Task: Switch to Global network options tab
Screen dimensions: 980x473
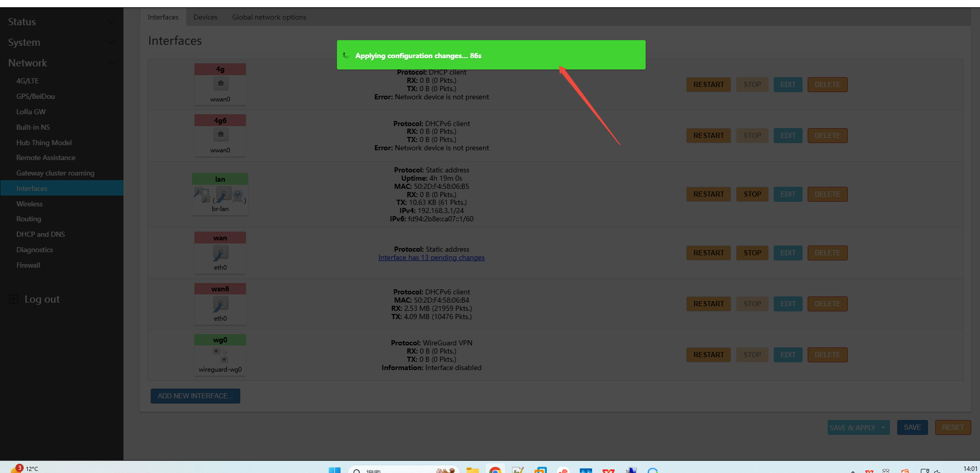Action: tap(269, 17)
